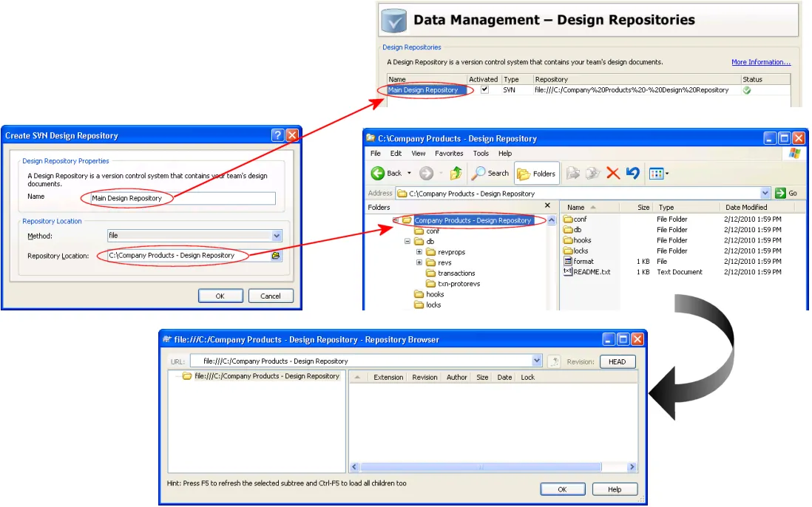Open the File menu in Explorer

376,154
